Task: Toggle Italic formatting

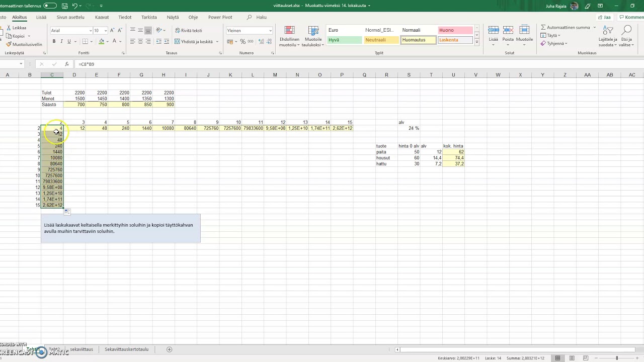Action: [61, 41]
